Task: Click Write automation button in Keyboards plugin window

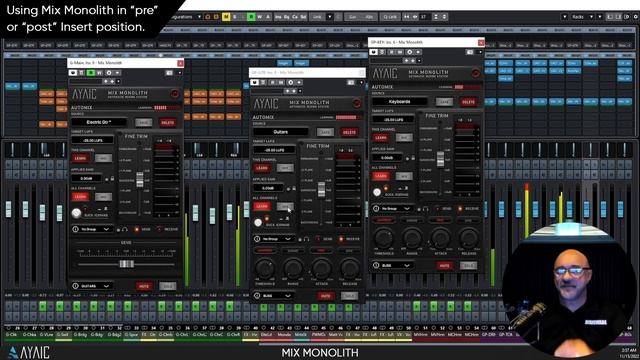Action: tap(400, 52)
